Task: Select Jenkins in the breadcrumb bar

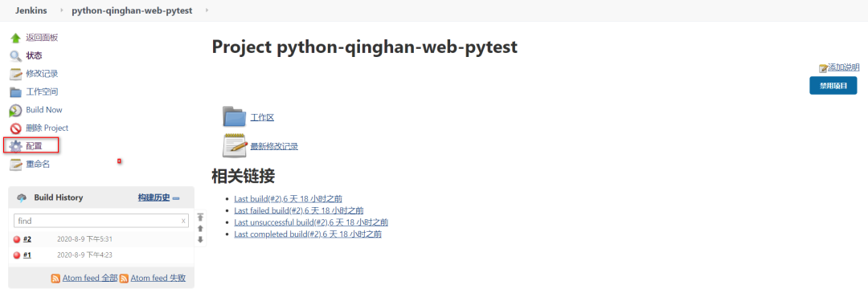Action: coord(31,10)
